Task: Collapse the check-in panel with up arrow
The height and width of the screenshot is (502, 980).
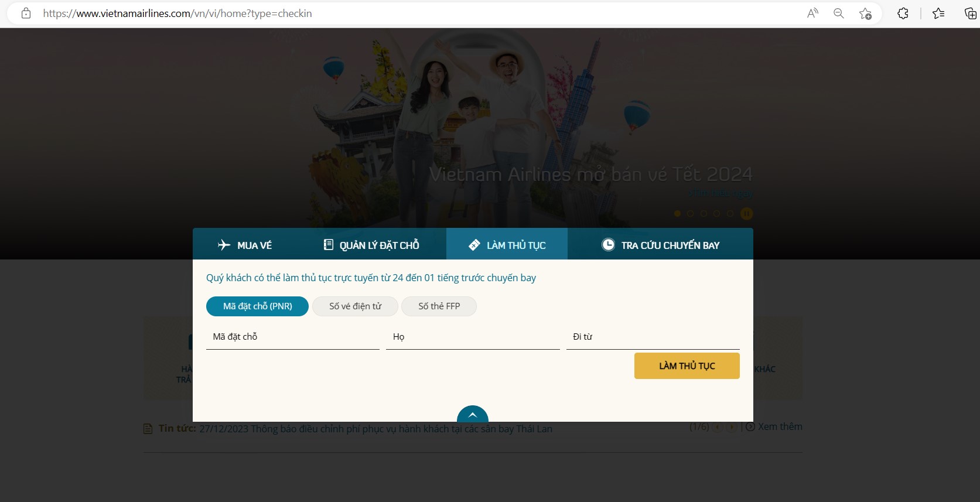Action: click(x=473, y=414)
